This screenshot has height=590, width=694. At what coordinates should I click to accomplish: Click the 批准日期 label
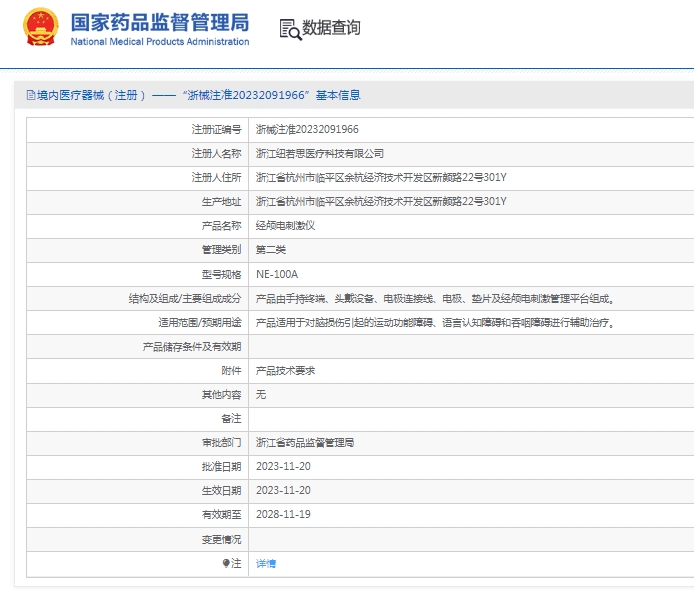point(221,467)
